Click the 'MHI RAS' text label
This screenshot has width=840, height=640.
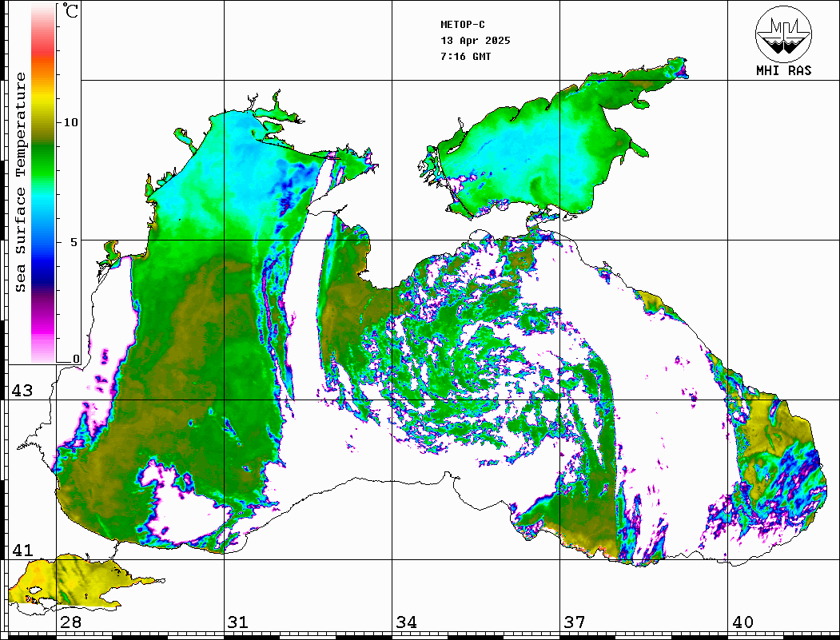pyautogui.click(x=783, y=70)
